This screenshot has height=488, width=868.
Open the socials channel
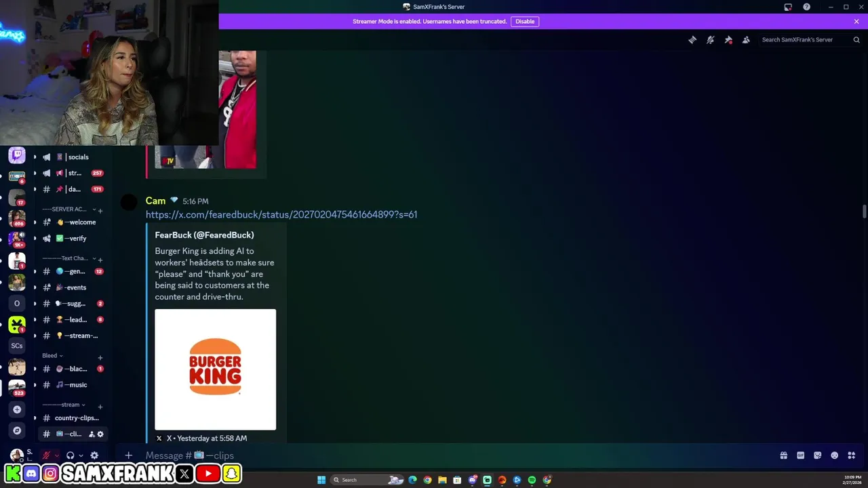pos(72,157)
